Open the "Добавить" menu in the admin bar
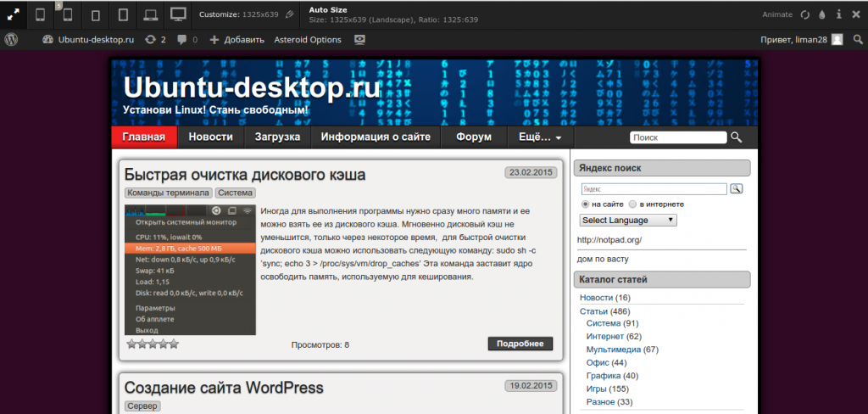 point(236,40)
